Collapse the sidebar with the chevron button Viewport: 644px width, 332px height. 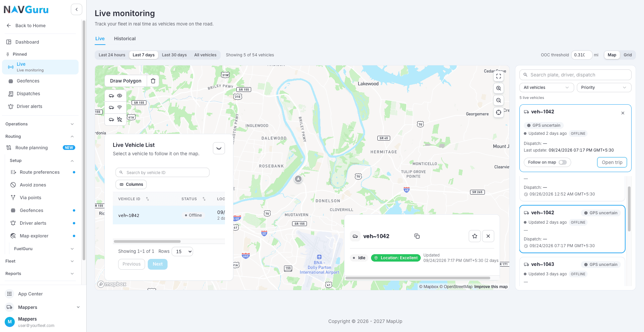(77, 9)
